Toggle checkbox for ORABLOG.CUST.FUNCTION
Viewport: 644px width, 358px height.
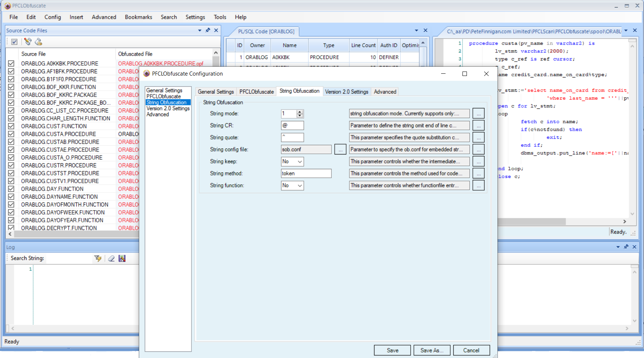[x=11, y=126]
